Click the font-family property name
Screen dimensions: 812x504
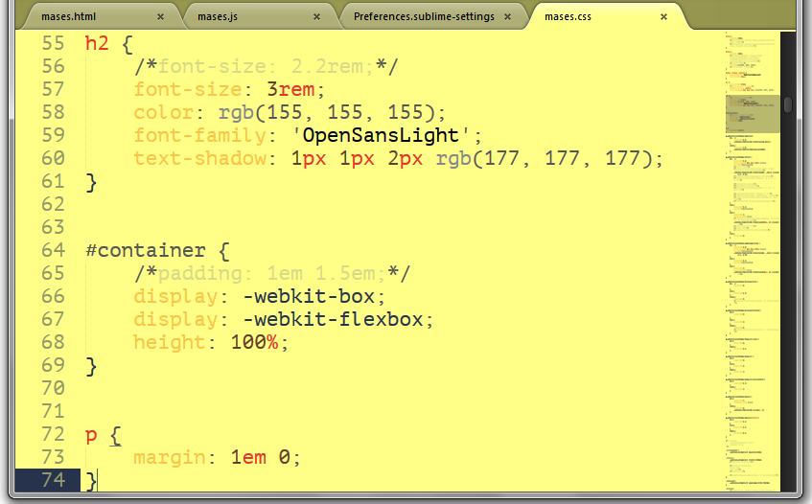200,135
